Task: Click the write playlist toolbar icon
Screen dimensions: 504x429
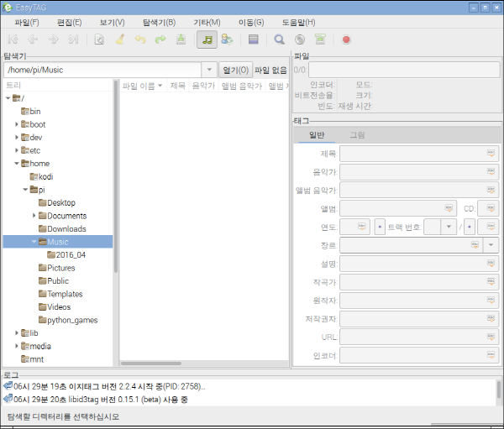Action: pos(320,39)
